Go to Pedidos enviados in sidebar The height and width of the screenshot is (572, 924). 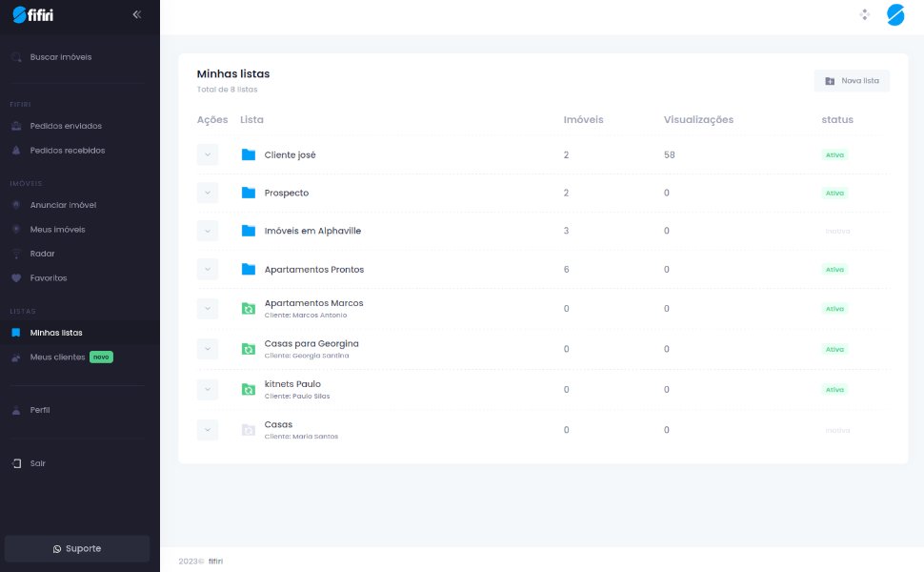pos(65,126)
